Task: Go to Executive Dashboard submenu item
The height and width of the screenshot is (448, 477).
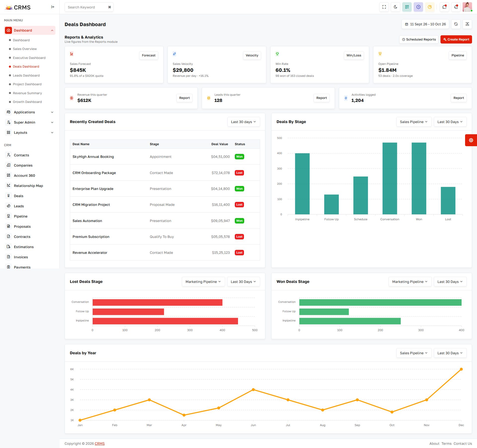Action: click(x=29, y=58)
